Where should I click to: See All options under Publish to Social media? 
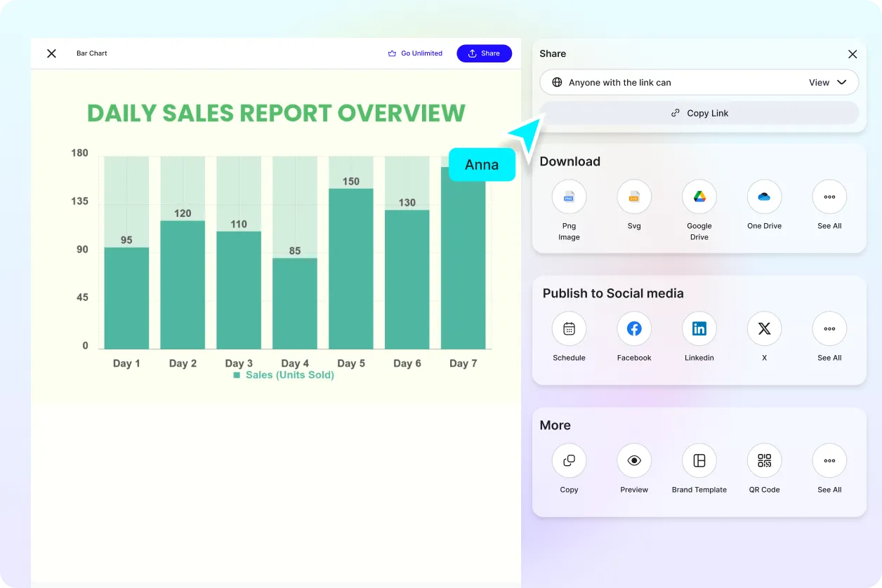pos(829,328)
